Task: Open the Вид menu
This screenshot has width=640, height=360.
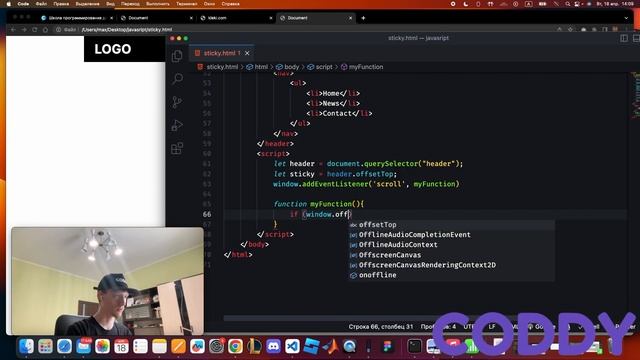Action: click(111, 4)
